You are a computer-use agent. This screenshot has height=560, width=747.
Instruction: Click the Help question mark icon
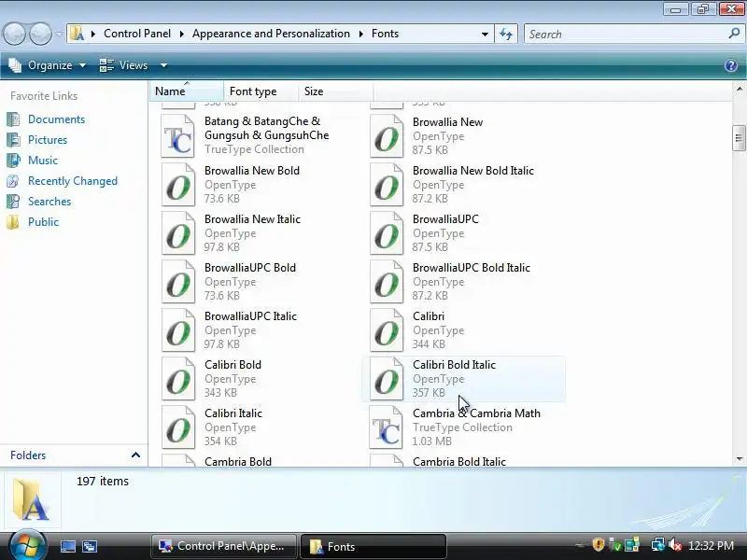pyautogui.click(x=731, y=65)
